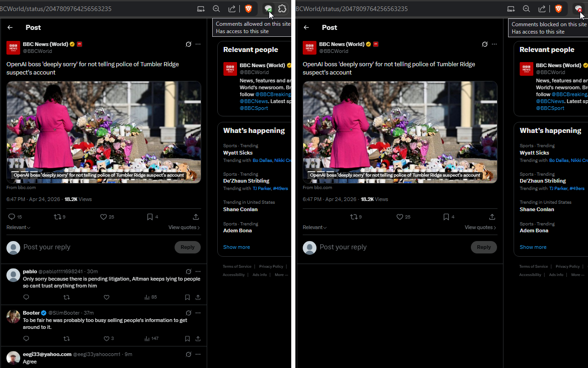Viewport: 588px width, 368px height.
Task: Open more options on BBC post, left window
Action: [198, 44]
